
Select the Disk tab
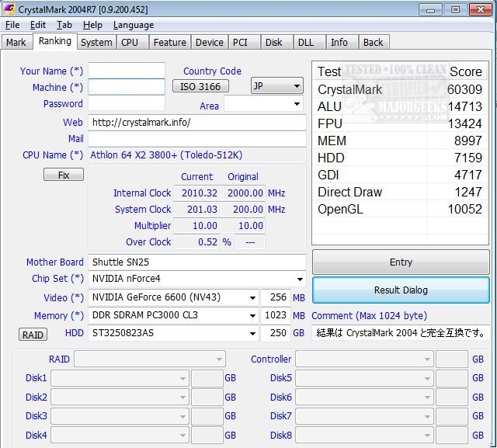(273, 43)
